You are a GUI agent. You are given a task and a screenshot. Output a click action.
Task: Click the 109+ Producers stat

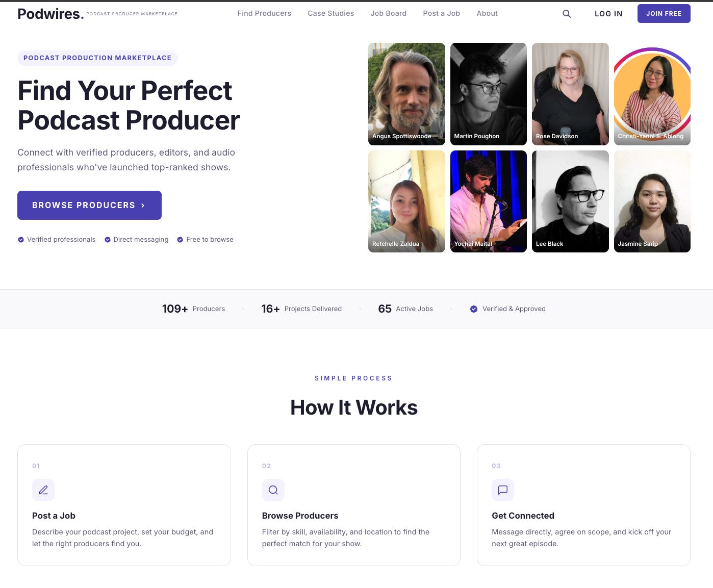pyautogui.click(x=193, y=309)
